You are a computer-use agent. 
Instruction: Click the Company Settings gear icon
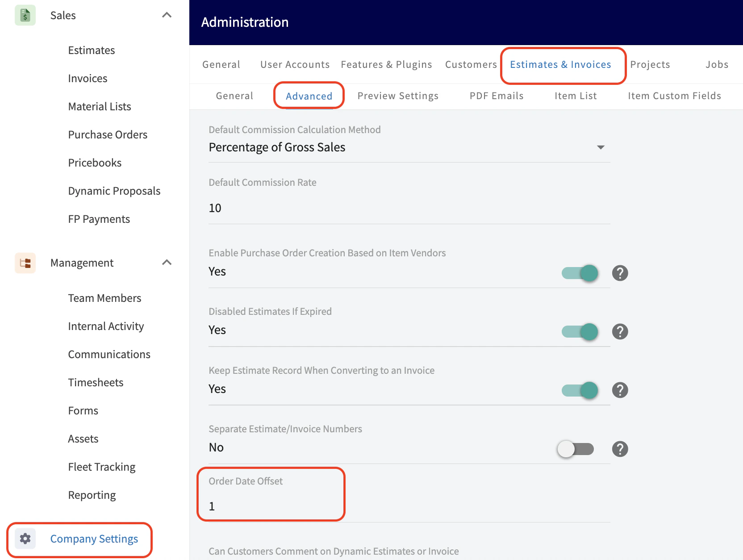pos(25,539)
